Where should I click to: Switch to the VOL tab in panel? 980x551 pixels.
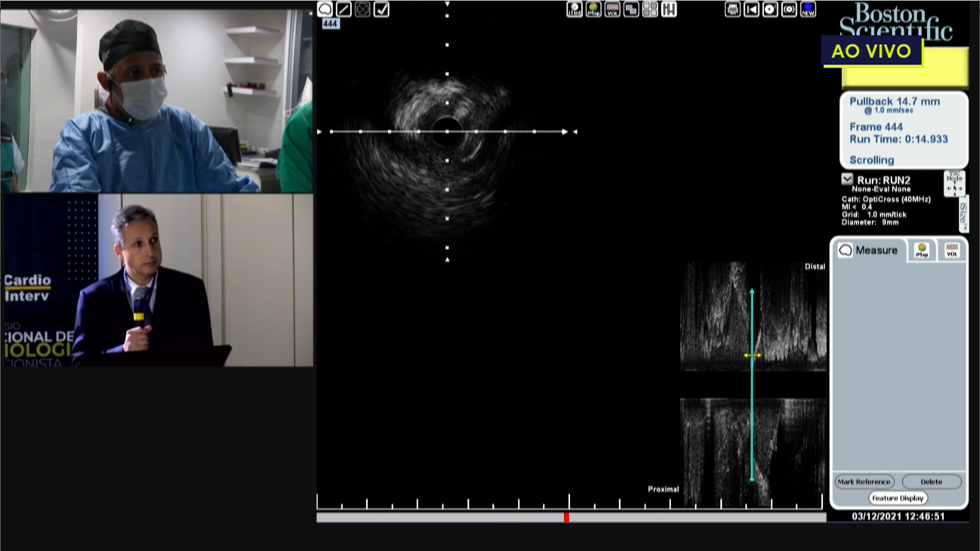click(951, 250)
